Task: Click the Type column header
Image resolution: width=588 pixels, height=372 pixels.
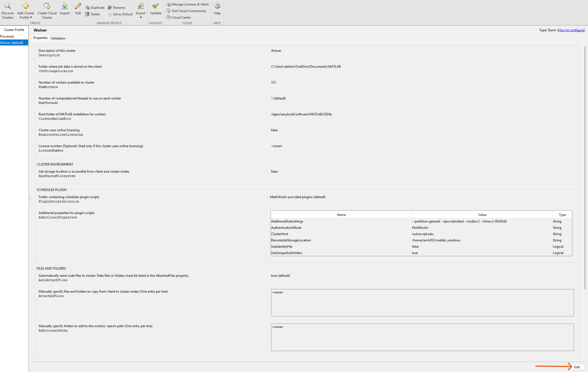Action: click(x=562, y=215)
